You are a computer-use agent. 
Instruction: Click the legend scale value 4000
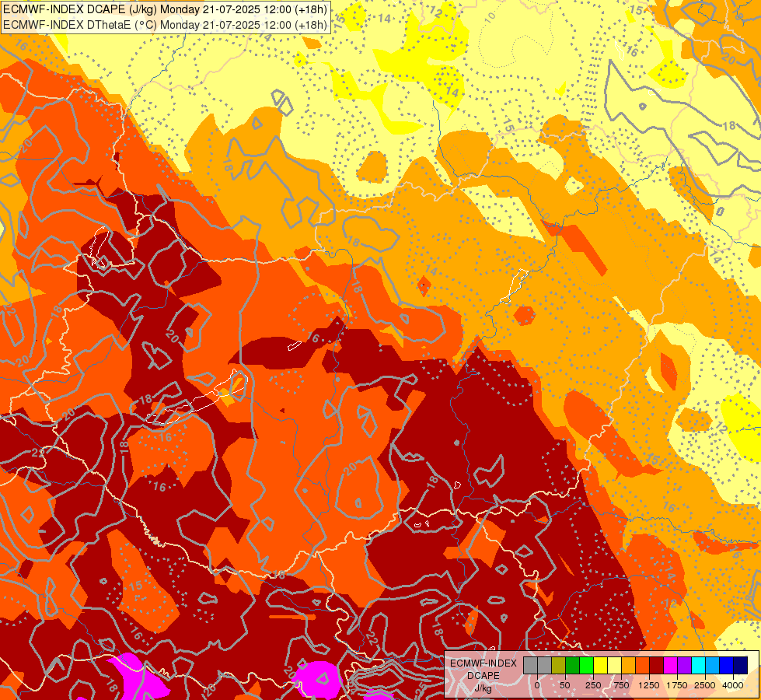(x=733, y=685)
